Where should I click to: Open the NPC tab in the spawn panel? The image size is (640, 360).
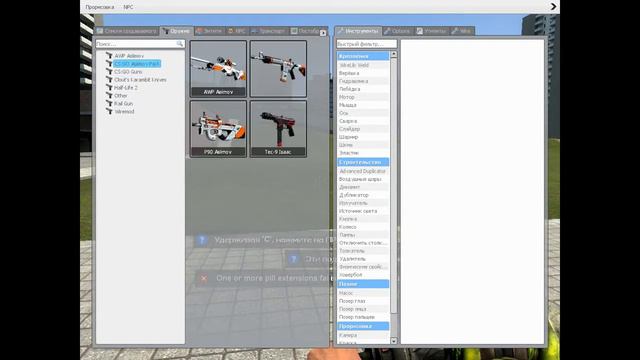click(x=237, y=31)
